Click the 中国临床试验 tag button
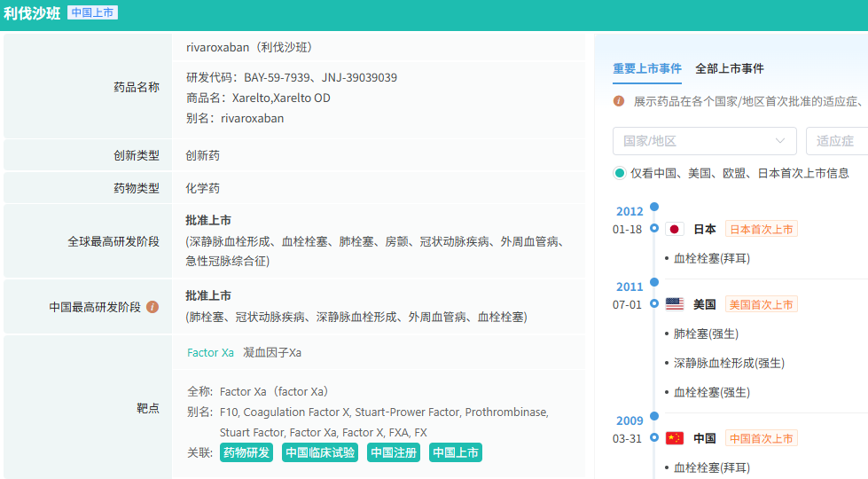 [320, 452]
